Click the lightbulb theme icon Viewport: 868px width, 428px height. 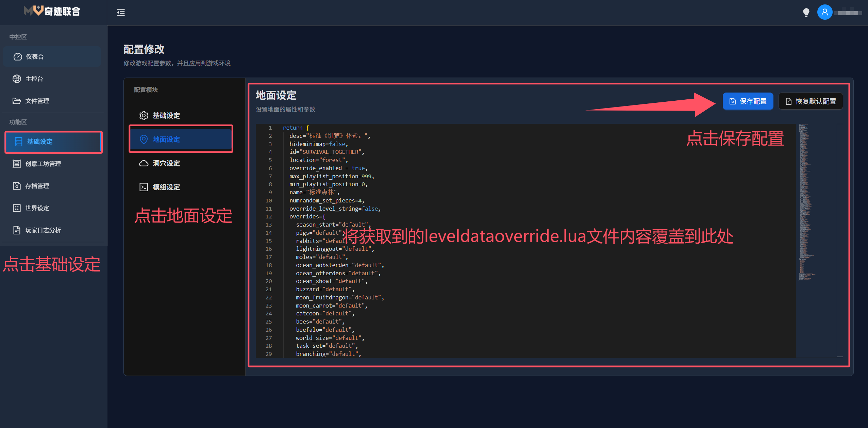coord(806,13)
